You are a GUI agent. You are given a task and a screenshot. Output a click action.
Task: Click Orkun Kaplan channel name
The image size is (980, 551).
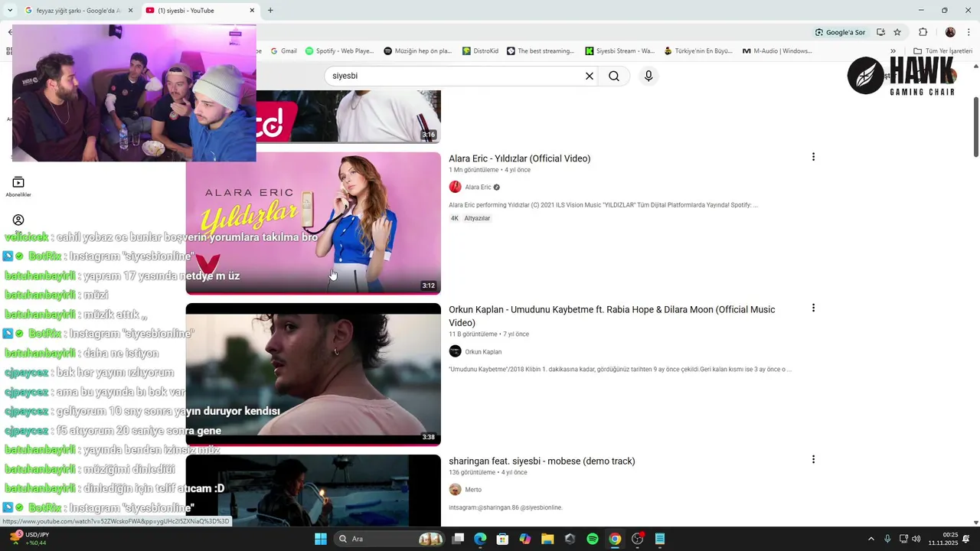point(483,352)
